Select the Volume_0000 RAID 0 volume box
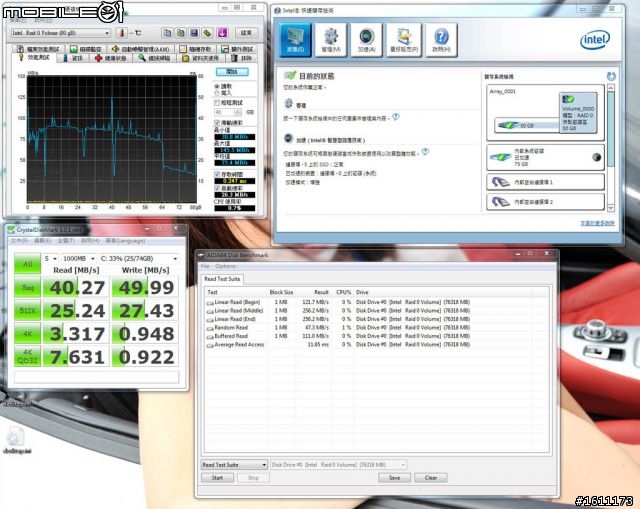 [578, 113]
